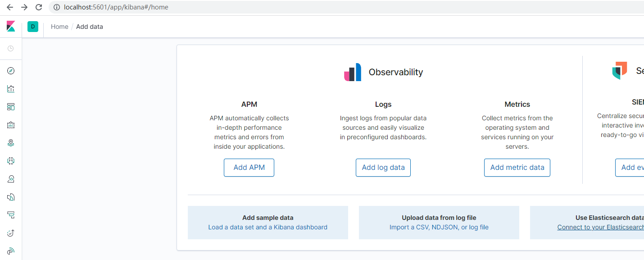This screenshot has height=260, width=644.
Task: Open the Logs icon in sidebar
Action: click(x=11, y=197)
